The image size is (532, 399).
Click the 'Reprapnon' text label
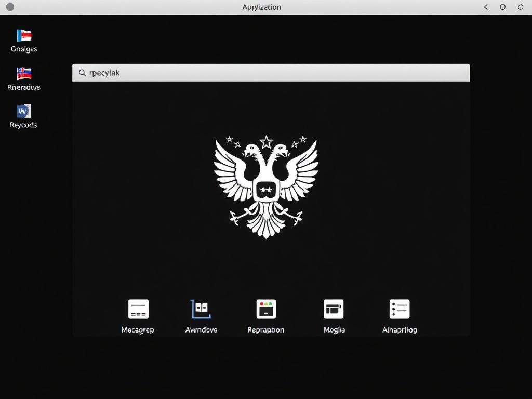pos(265,330)
